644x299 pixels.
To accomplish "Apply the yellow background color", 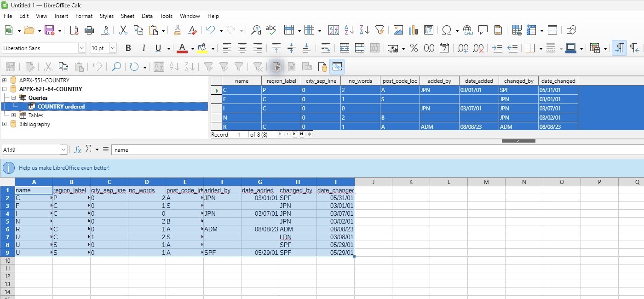I will pyautogui.click(x=202, y=48).
